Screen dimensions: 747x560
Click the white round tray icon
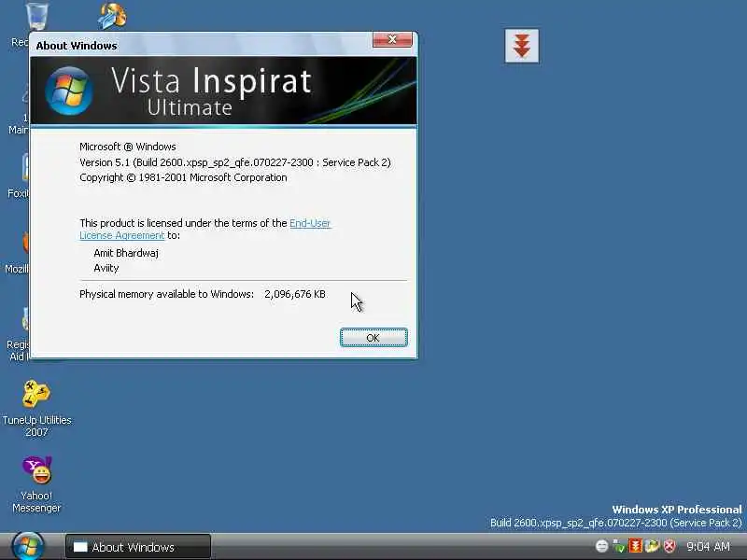click(x=601, y=546)
